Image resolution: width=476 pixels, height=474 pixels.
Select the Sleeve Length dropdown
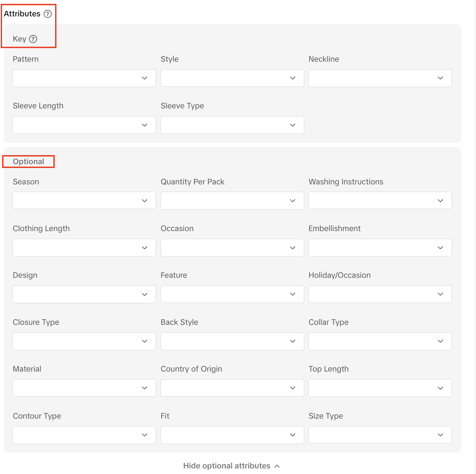[x=84, y=125]
